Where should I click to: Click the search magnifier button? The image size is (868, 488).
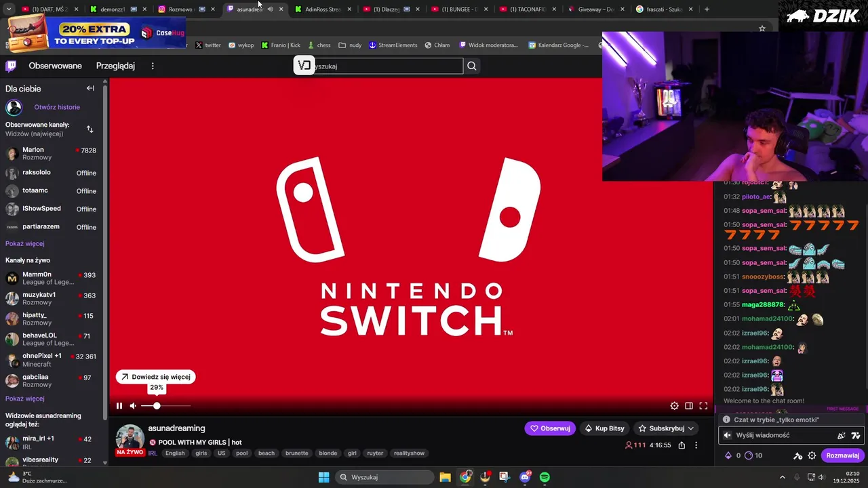coord(472,66)
